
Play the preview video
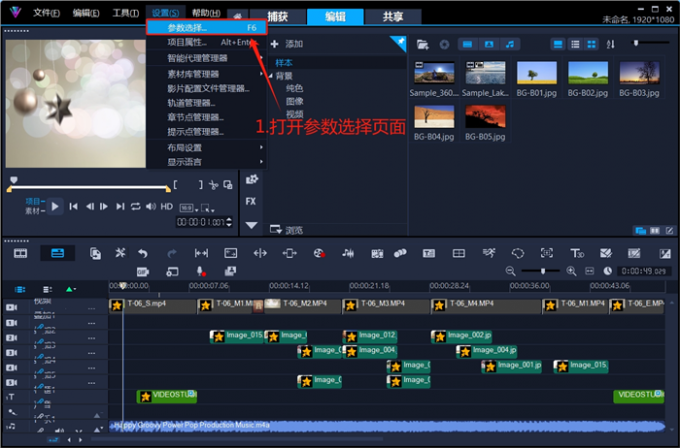click(55, 206)
